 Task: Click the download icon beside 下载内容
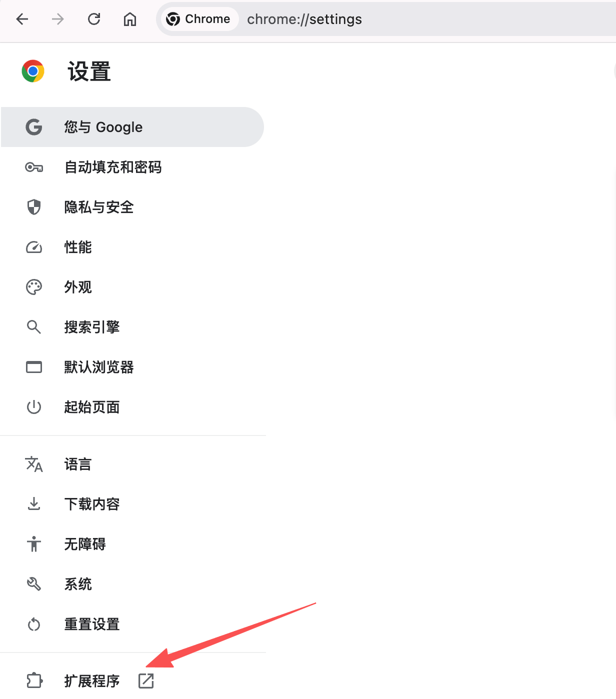33,504
